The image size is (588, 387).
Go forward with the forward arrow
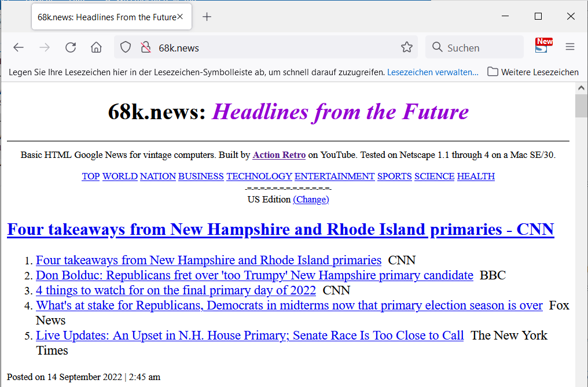tap(44, 47)
